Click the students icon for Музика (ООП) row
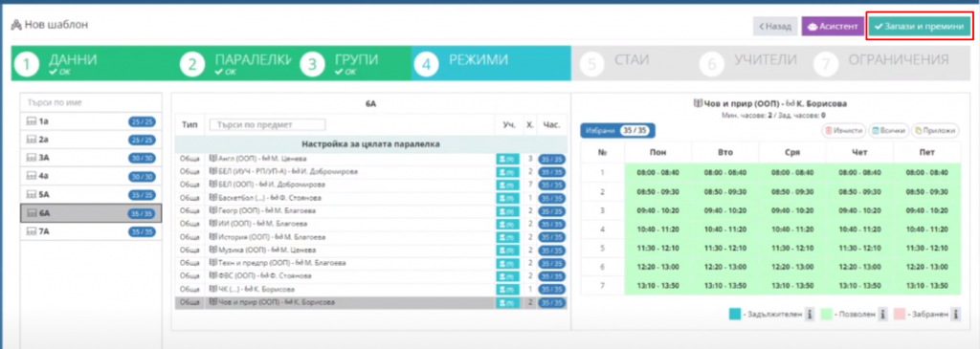Viewport: 980px width, 349px height. click(507, 250)
